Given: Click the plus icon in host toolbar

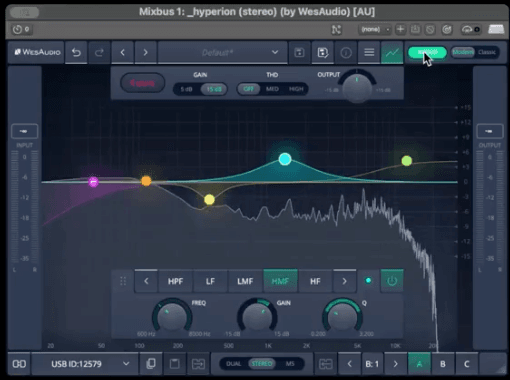Looking at the screenshot, I should (400, 30).
